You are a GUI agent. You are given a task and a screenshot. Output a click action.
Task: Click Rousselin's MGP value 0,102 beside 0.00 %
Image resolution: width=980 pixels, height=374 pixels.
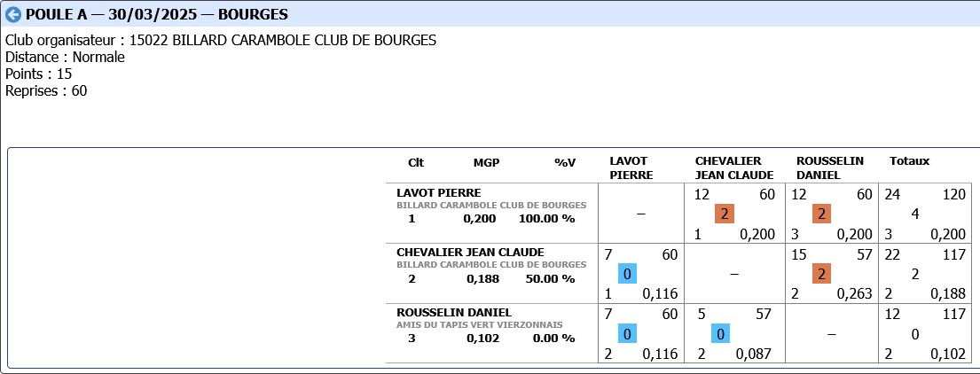click(x=483, y=339)
